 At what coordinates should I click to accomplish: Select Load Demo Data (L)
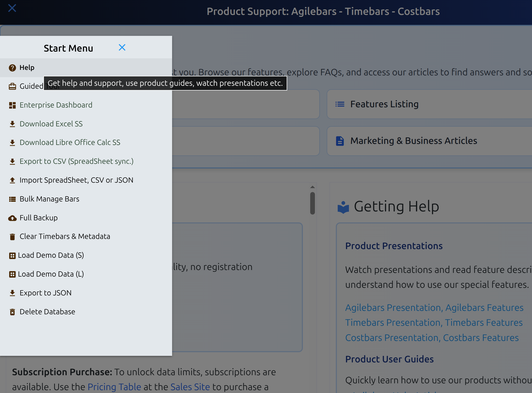click(x=86, y=274)
